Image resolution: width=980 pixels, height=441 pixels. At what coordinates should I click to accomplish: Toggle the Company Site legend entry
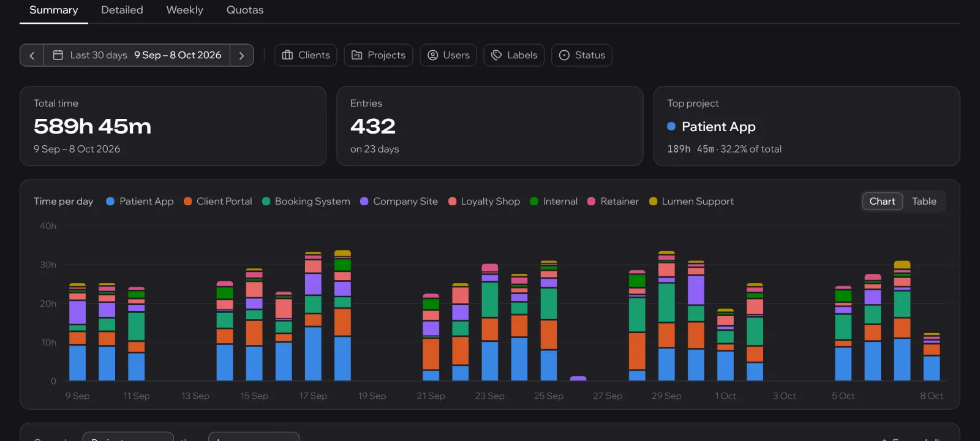click(x=399, y=202)
